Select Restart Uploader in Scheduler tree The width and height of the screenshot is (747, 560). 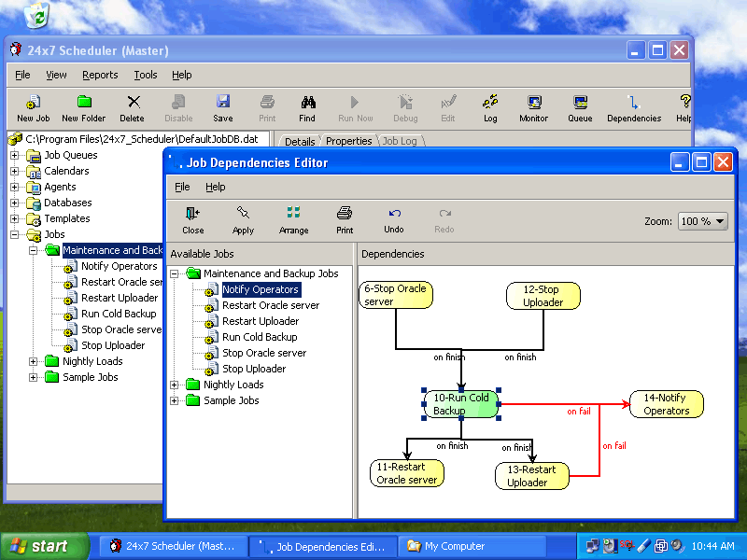pos(120,298)
